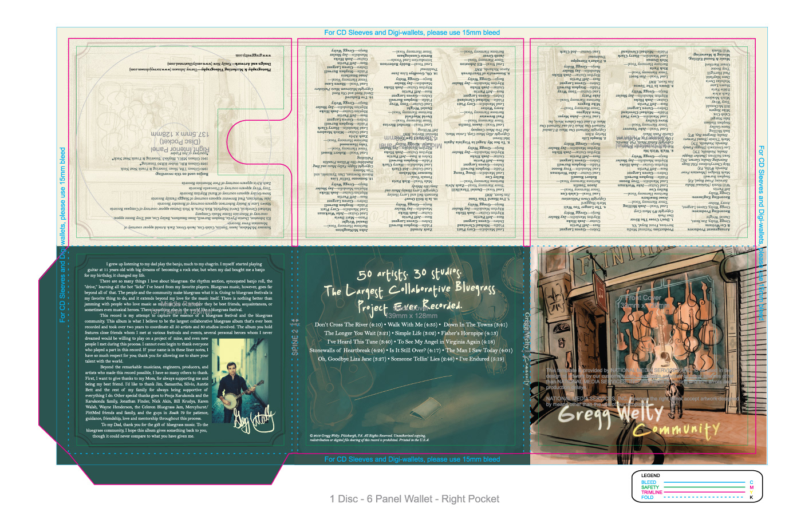789x532 pixels.
Task: Click the 'Stonewalls of Heartbreak (4:24)' track
Action: (x=347, y=350)
